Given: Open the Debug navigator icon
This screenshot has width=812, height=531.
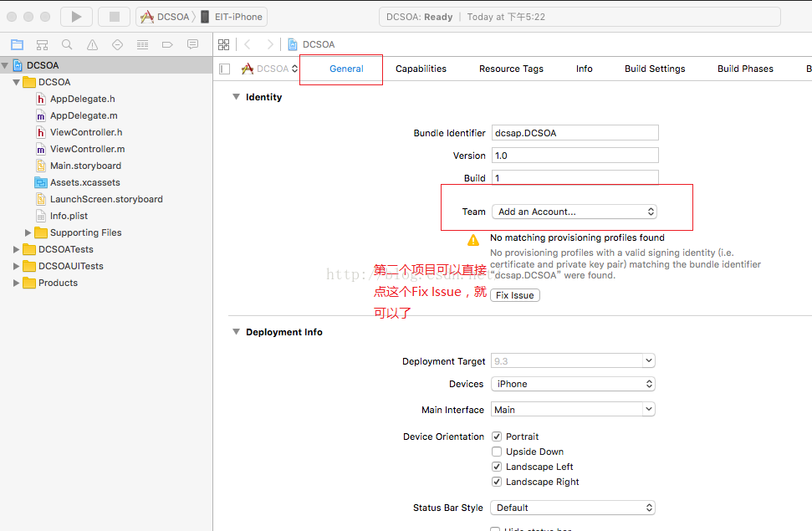Looking at the screenshot, I should point(142,44).
